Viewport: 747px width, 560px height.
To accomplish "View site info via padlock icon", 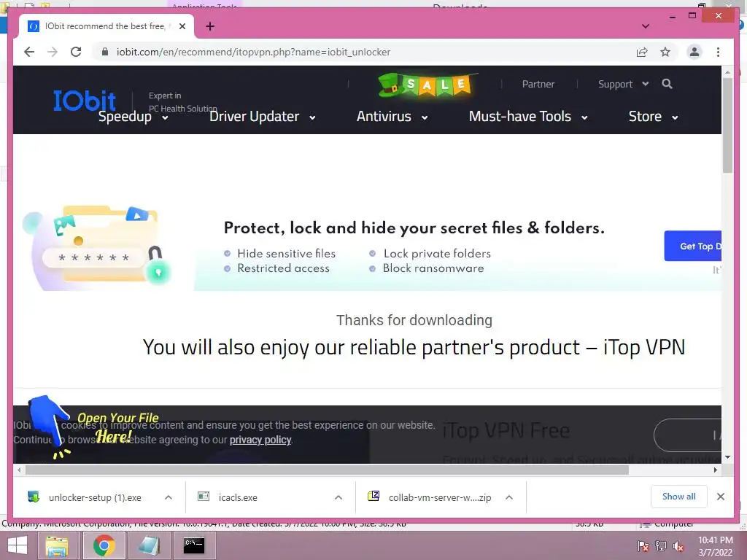I will click(x=105, y=52).
